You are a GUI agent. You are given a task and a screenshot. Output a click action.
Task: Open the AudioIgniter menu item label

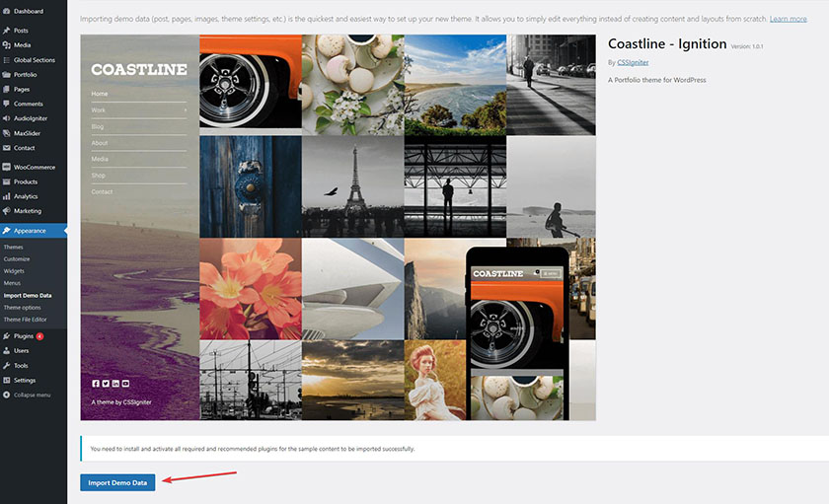31,118
